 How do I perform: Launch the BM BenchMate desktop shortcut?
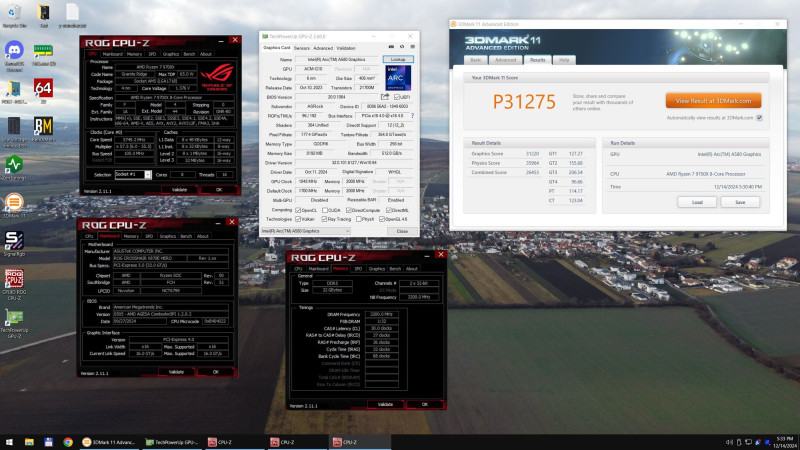click(x=43, y=129)
